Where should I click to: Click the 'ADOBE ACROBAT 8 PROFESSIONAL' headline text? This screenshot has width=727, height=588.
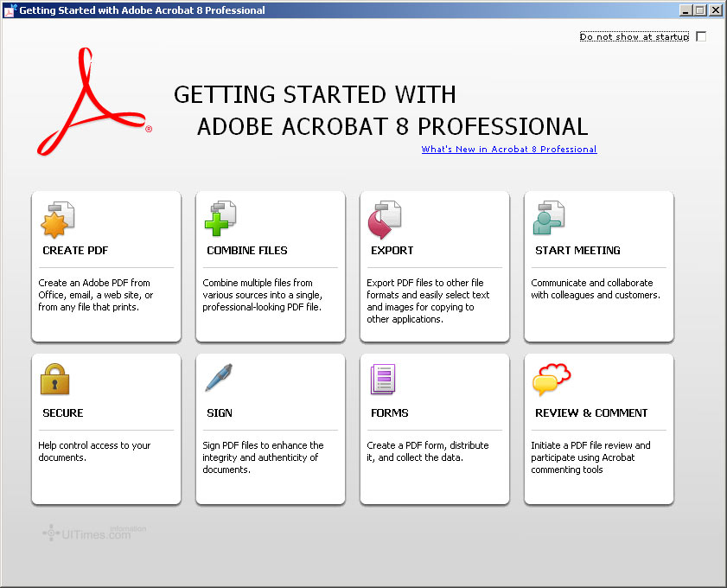click(x=392, y=126)
